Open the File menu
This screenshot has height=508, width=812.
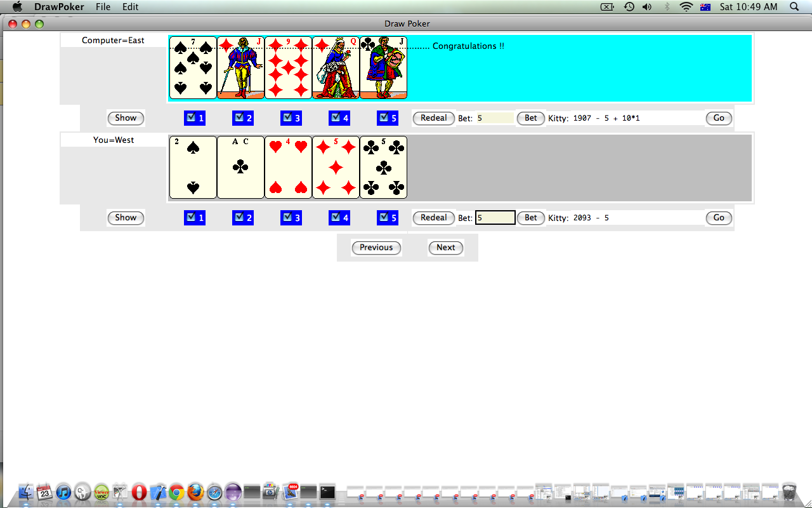[x=103, y=7]
